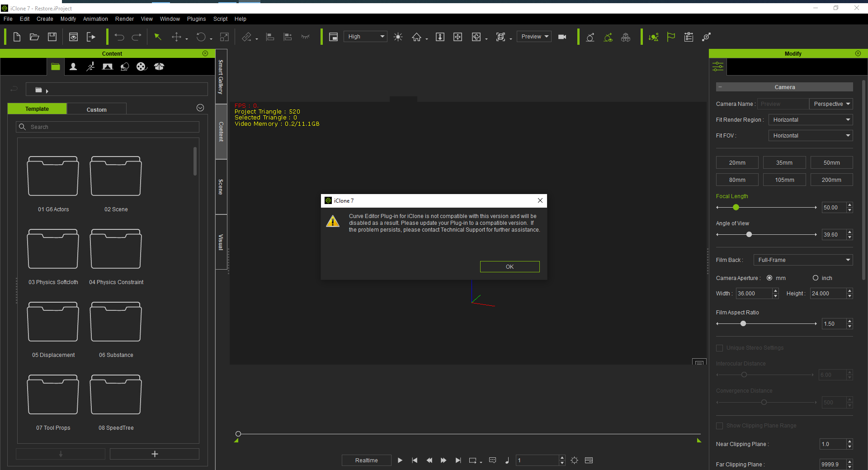Click the Open Project folder icon
This screenshot has width=868, height=470.
coord(34,37)
